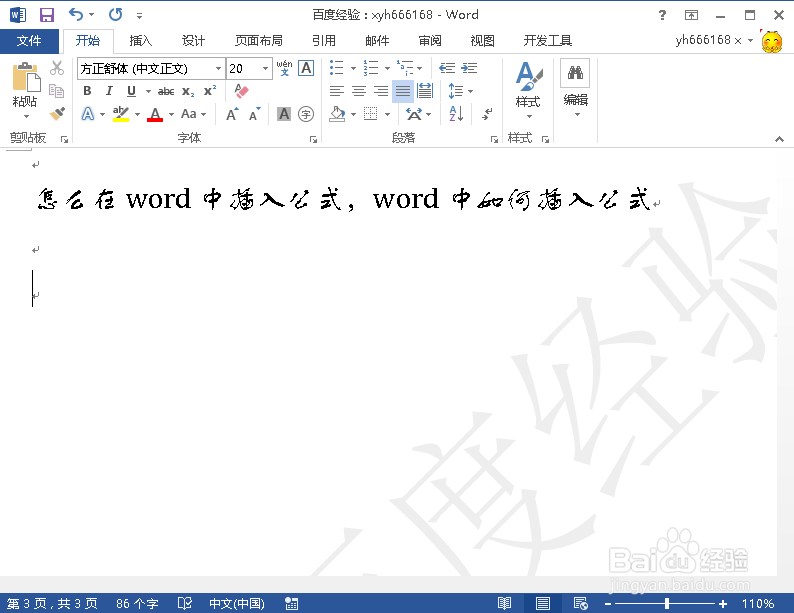Expand the Paste options arrow
794x613 pixels.
pos(26,117)
